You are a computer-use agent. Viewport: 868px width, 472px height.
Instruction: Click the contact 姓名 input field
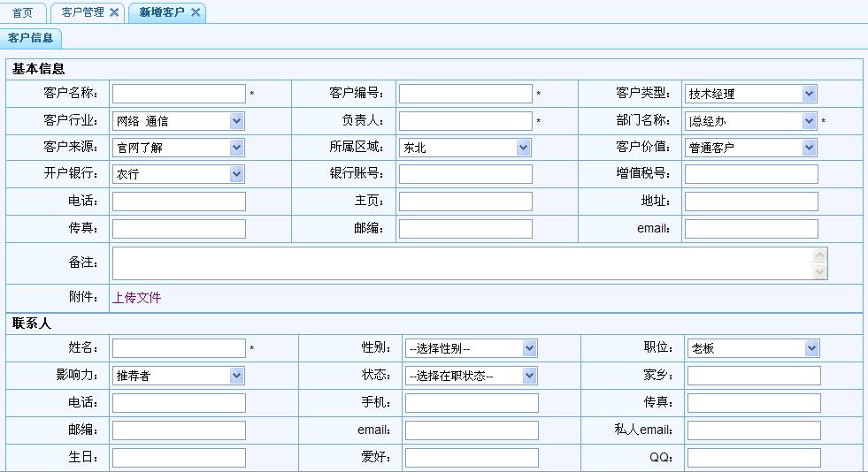click(x=179, y=348)
